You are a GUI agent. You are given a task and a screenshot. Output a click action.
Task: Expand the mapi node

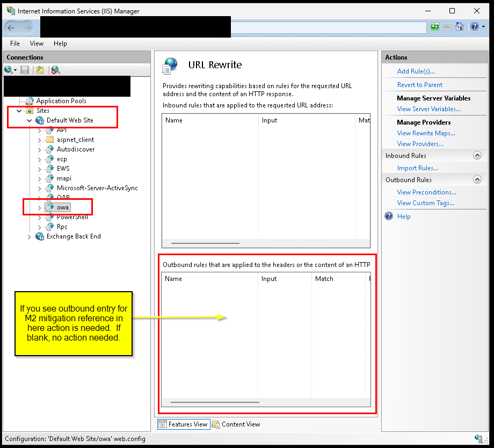(39, 179)
